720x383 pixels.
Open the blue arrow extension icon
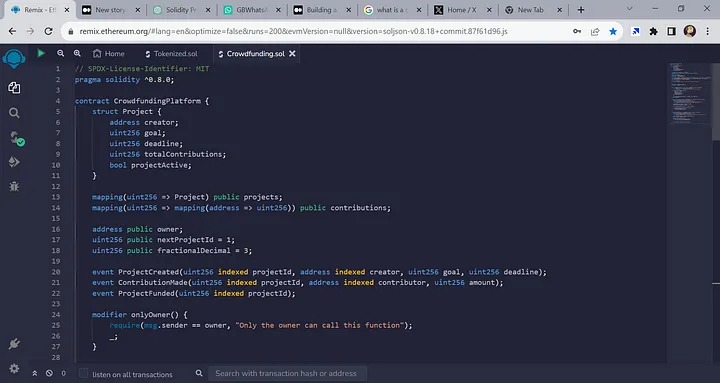coord(636,31)
